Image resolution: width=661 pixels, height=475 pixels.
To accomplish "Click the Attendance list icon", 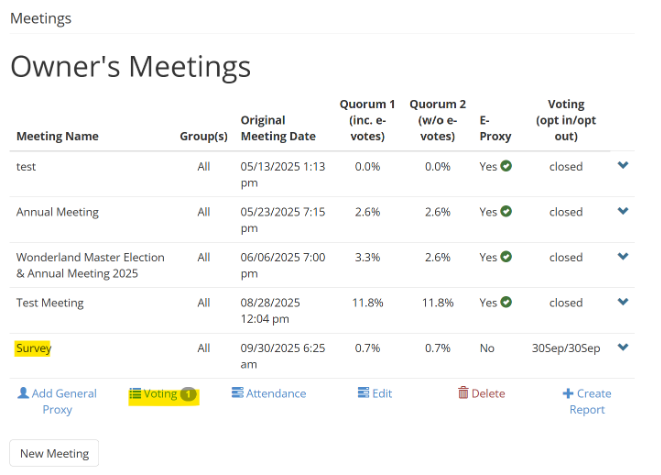I will [x=238, y=393].
